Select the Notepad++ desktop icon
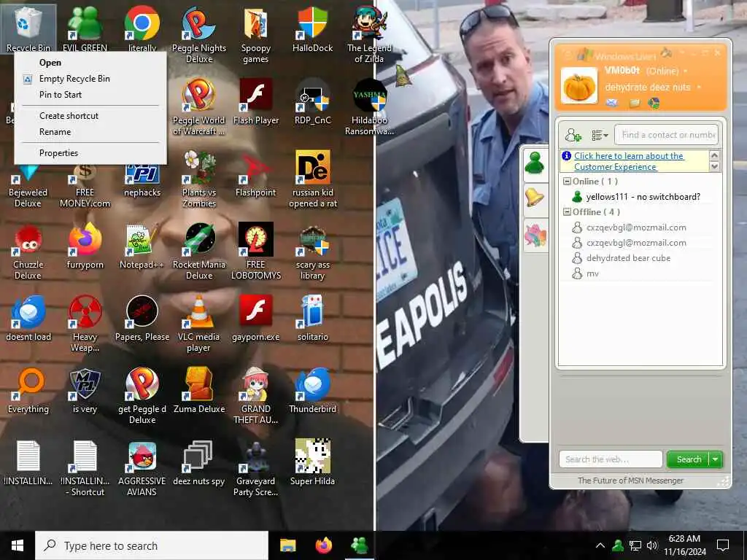The height and width of the screenshot is (560, 747). click(x=142, y=246)
